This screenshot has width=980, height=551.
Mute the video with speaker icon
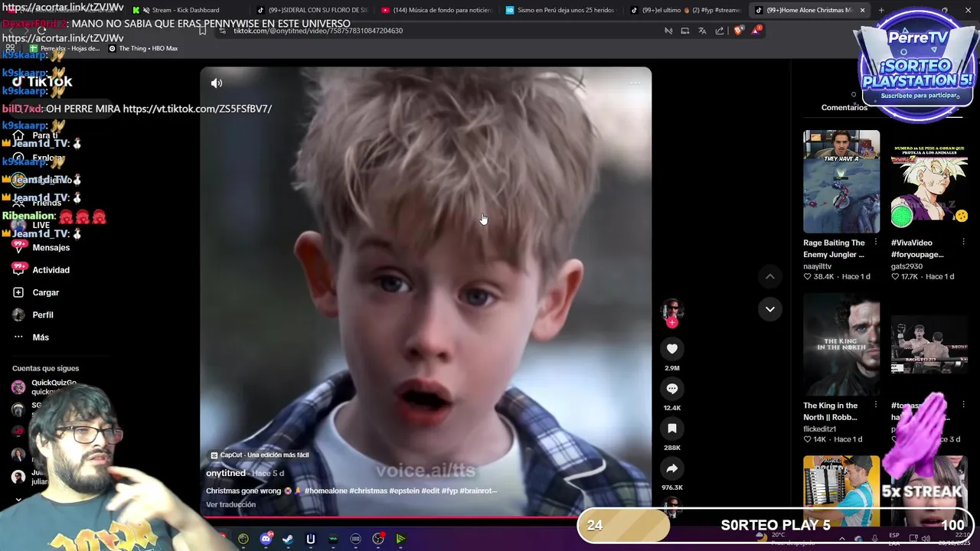(217, 83)
